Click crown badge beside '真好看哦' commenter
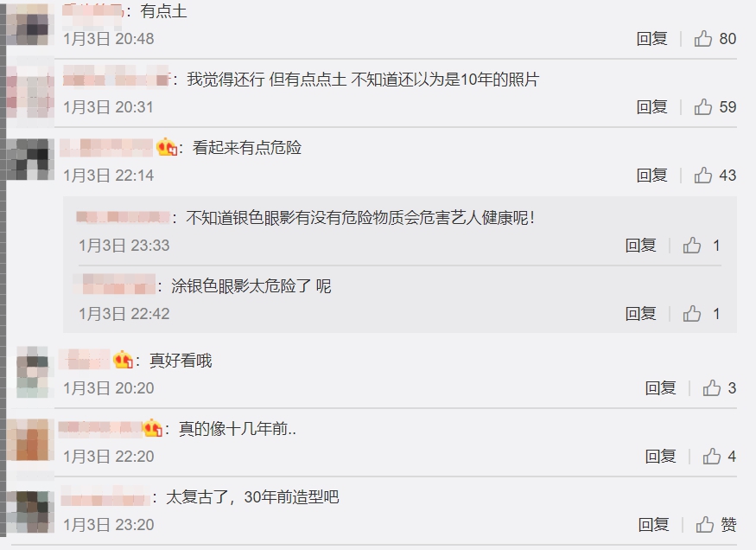This screenshot has height=550, width=756. click(123, 360)
